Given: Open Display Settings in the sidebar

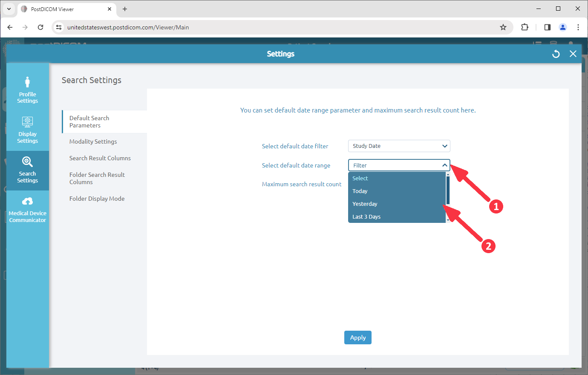Looking at the screenshot, I should tap(27, 130).
